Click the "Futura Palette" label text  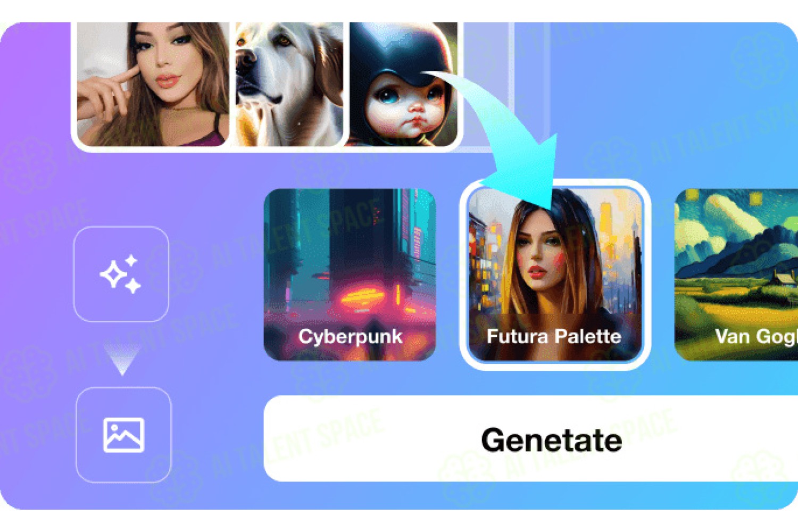(x=554, y=336)
